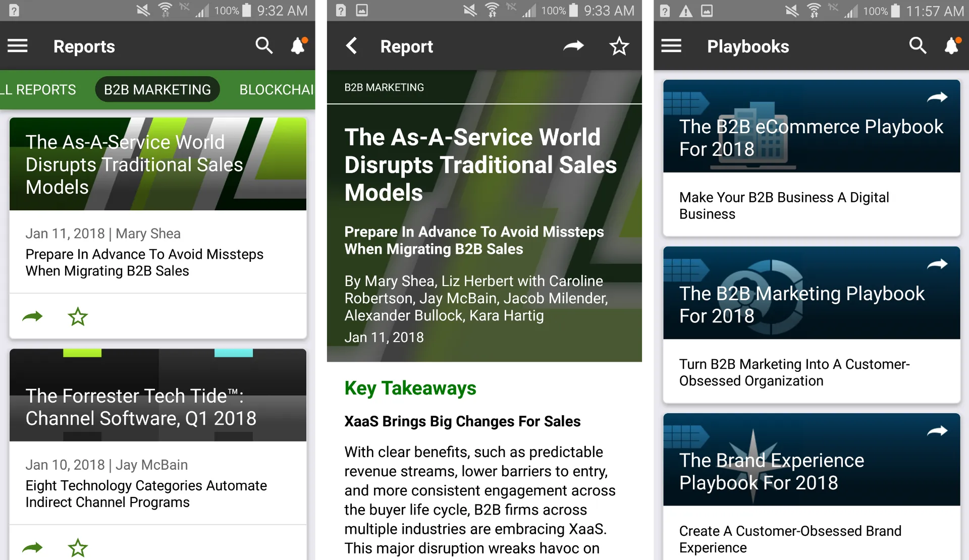969x560 pixels.
Task: Star the Forrester Tech Tide report
Action: [x=78, y=548]
